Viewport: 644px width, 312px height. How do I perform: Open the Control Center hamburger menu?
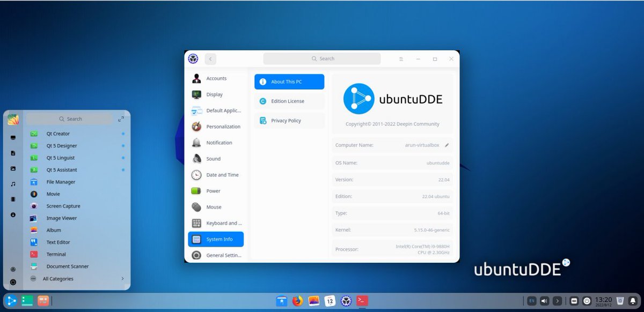click(400, 58)
